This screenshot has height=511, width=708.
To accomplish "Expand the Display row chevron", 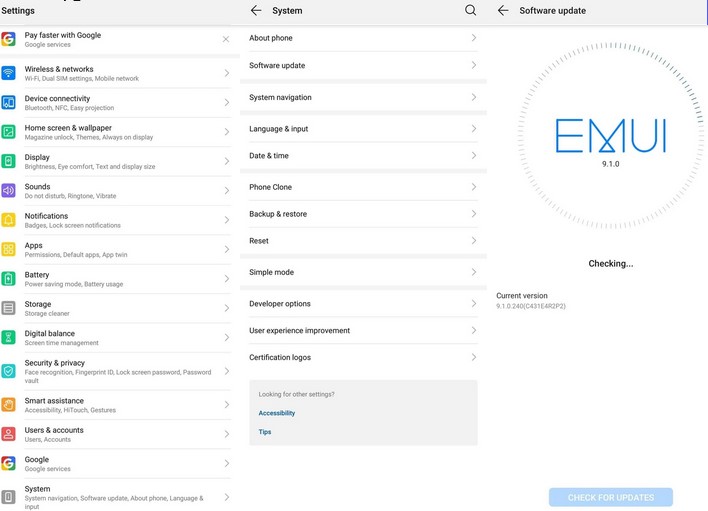I will click(227, 161).
